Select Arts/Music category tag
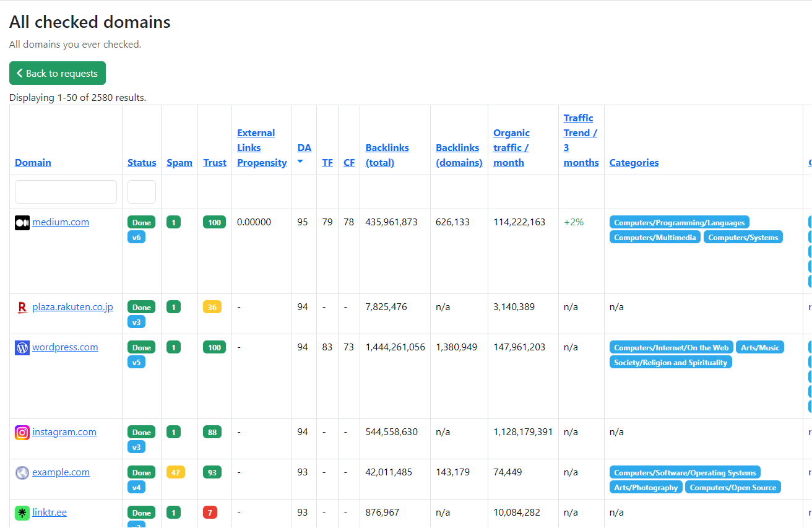The image size is (812, 528). (760, 347)
